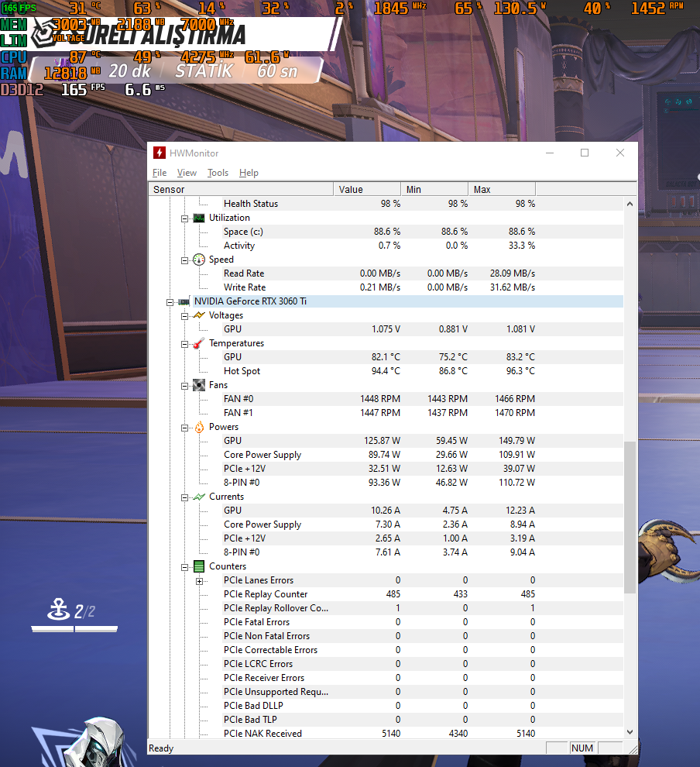Click the Value column header
The height and width of the screenshot is (767, 700).
point(367,189)
